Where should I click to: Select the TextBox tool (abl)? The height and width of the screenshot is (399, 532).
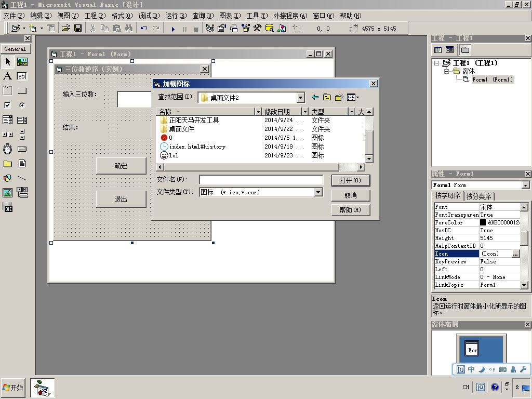(x=22, y=76)
